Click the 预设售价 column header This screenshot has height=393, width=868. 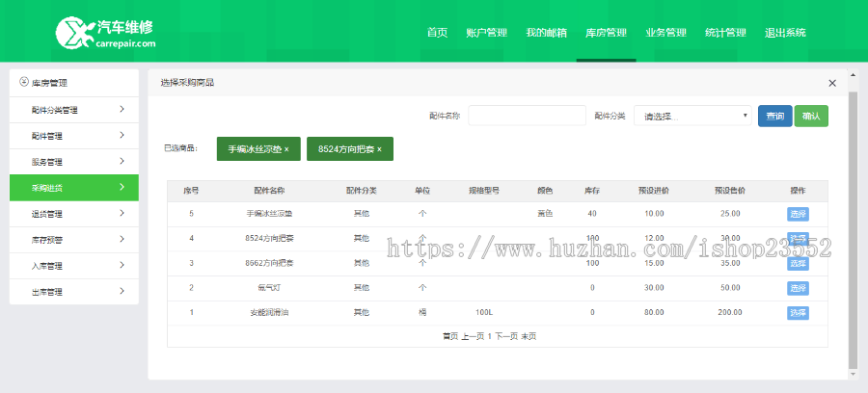tap(730, 191)
